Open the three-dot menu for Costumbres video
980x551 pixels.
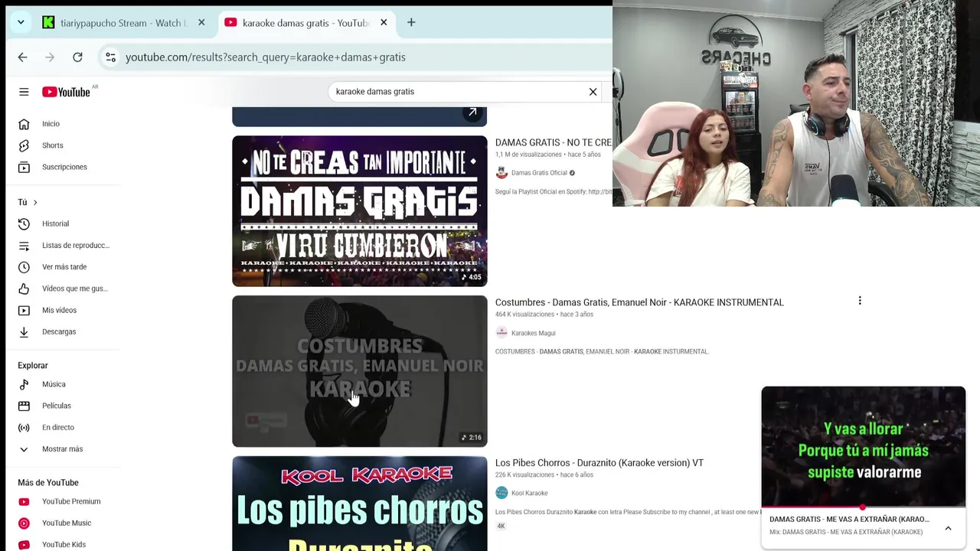(x=860, y=301)
